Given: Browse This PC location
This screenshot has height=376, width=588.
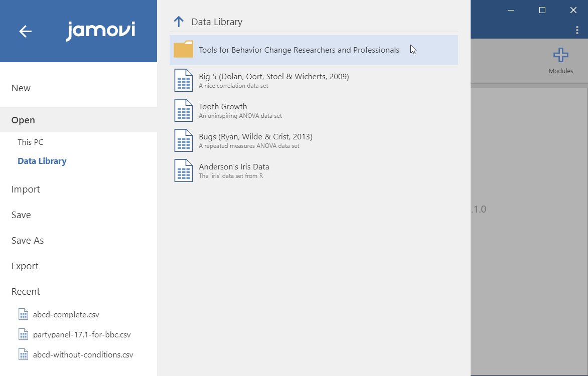Looking at the screenshot, I should [x=31, y=142].
